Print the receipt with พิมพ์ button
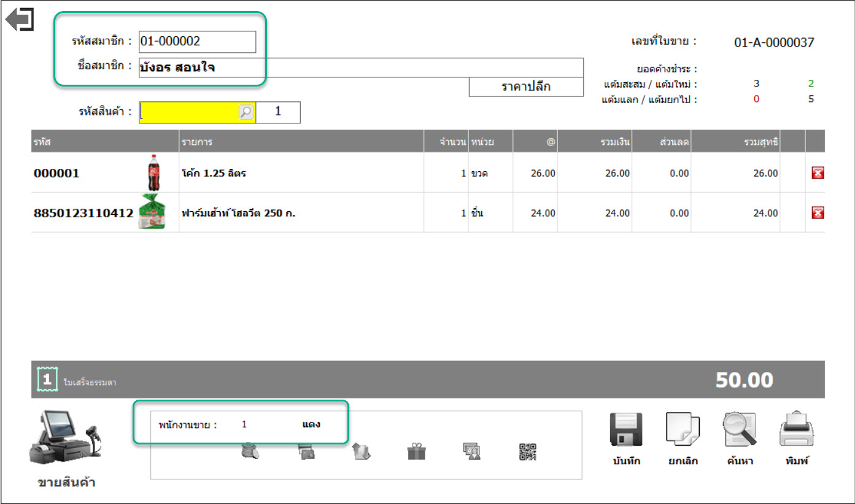This screenshot has width=855, height=504. 796,438
